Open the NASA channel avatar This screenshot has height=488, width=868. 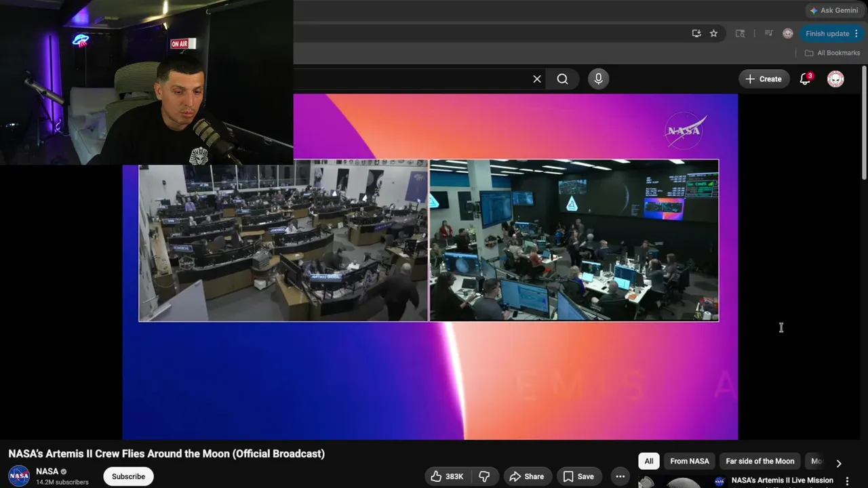(x=19, y=476)
